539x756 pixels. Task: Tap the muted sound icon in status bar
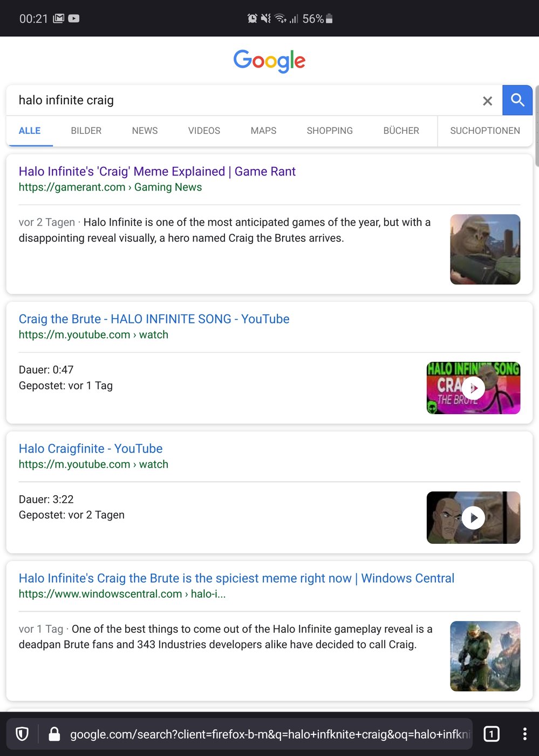point(265,18)
